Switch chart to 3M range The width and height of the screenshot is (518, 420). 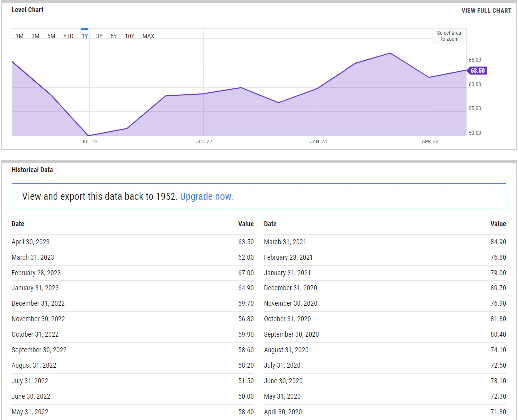[x=35, y=36]
